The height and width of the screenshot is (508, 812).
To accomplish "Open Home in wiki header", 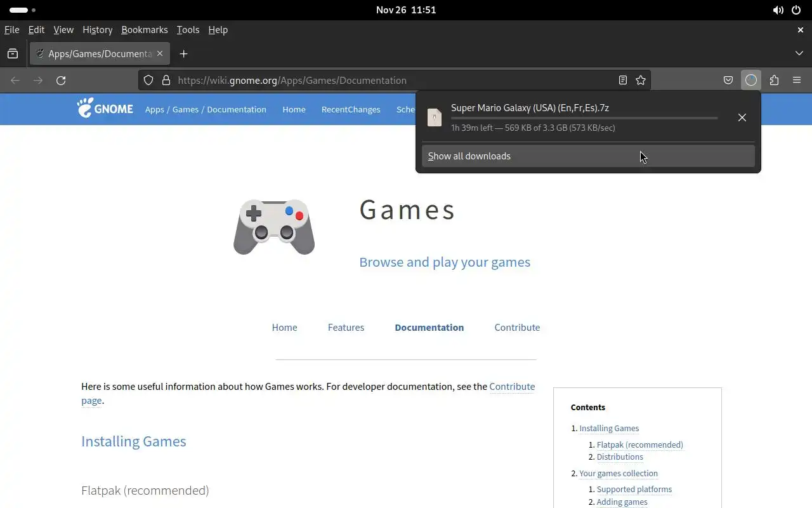I will tap(294, 110).
